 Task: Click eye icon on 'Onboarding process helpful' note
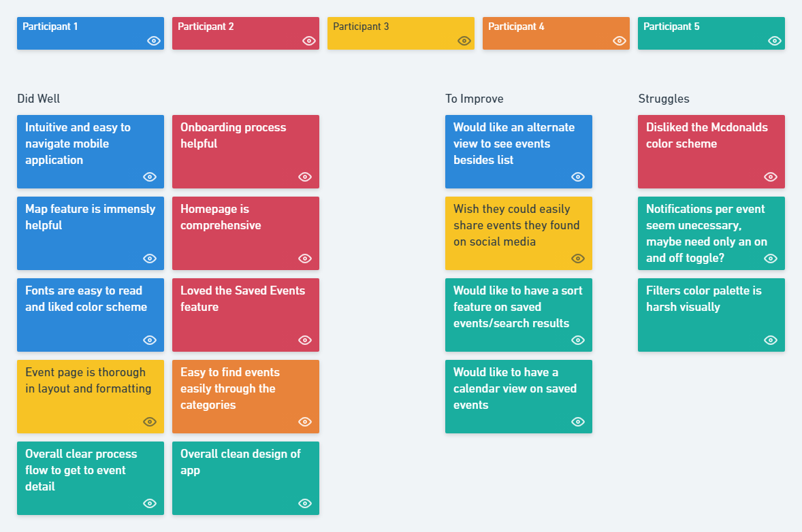pyautogui.click(x=305, y=177)
